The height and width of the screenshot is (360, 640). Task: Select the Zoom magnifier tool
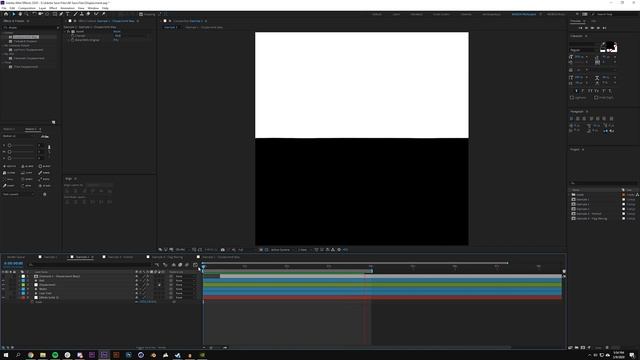pyautogui.click(x=27, y=14)
